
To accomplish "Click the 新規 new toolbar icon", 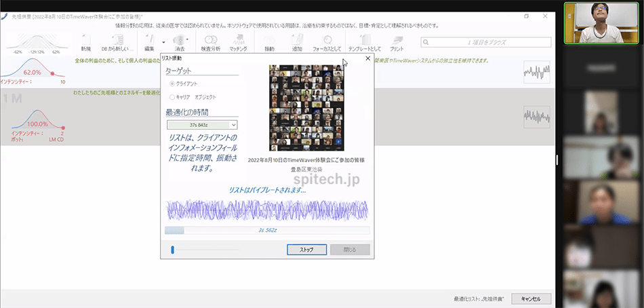I will pyautogui.click(x=86, y=43).
